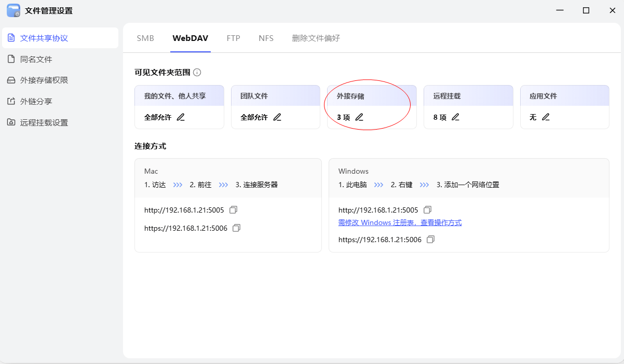Open the FTP protocol tab
This screenshot has height=364, width=624.
click(x=233, y=38)
